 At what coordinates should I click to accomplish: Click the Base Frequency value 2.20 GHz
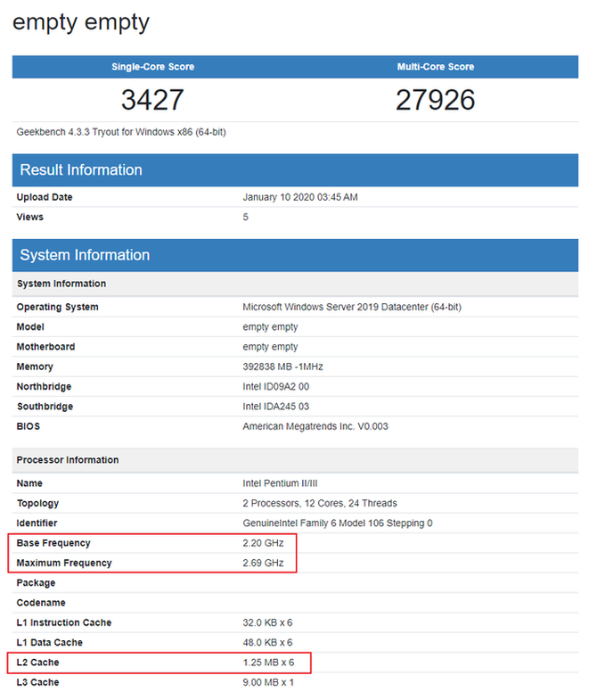261,543
